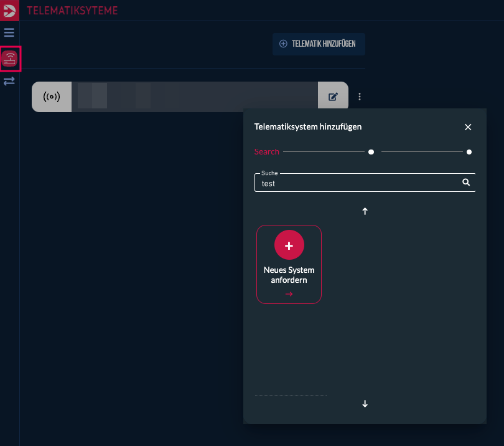Jump to the second wizard step dot
504x446 pixels.
(371, 152)
